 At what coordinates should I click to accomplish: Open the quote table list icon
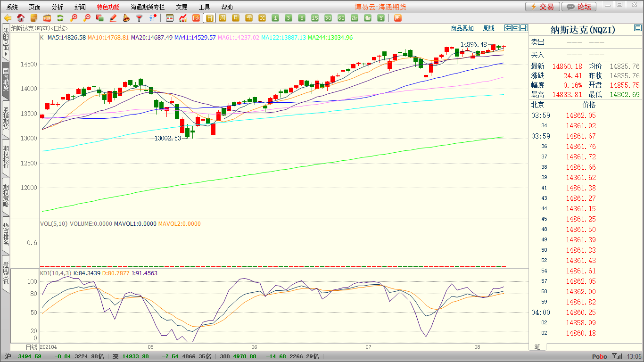point(170,18)
